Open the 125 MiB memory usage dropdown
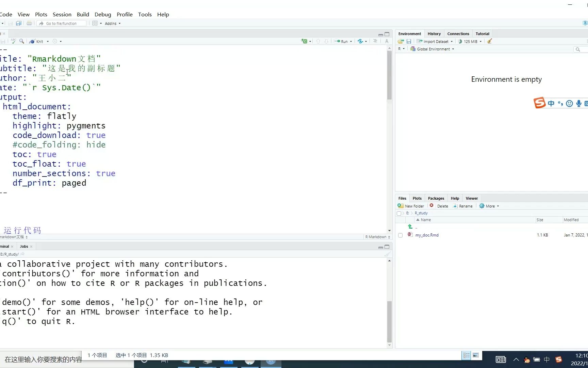The height and width of the screenshot is (368, 588). [470, 42]
